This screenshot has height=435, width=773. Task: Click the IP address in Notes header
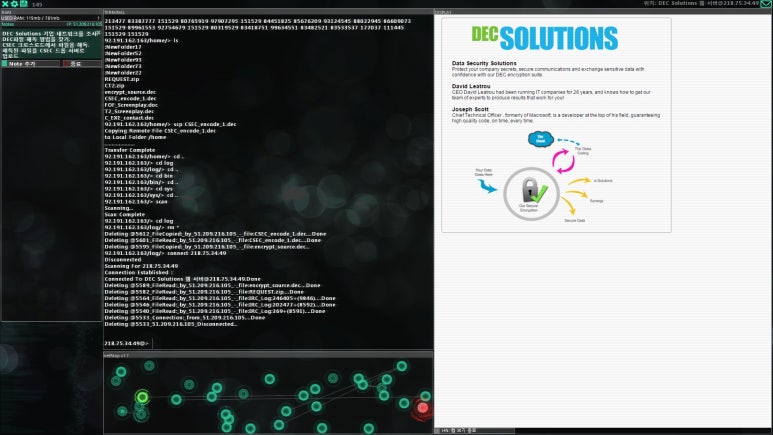84,24
